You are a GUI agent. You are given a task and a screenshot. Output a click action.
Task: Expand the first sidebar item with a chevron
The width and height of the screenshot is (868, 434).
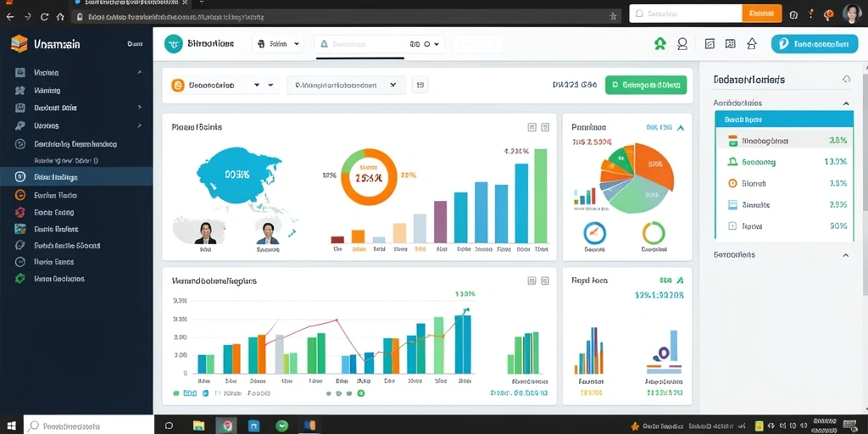coord(140,73)
